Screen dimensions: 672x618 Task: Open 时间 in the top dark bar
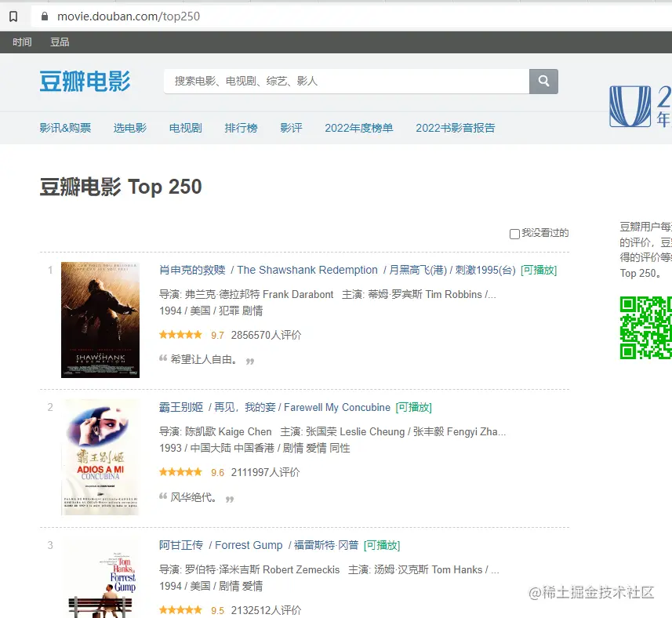click(22, 42)
